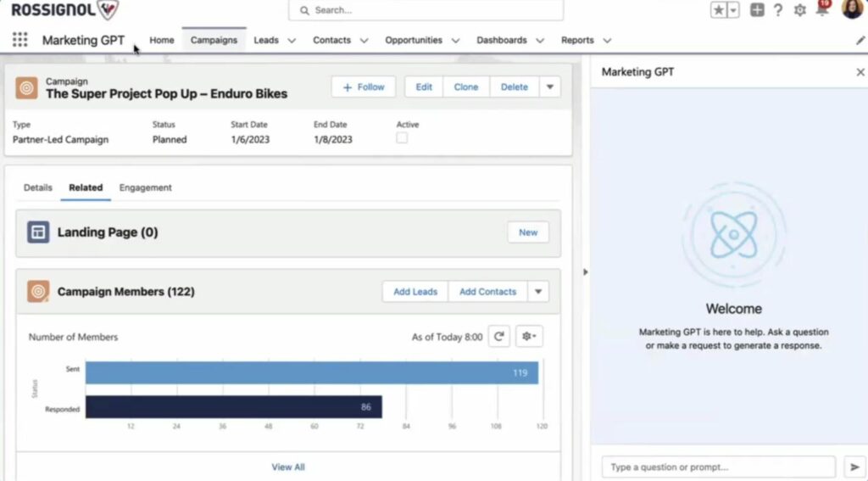Click the Edit button
The image size is (868, 481).
point(424,87)
